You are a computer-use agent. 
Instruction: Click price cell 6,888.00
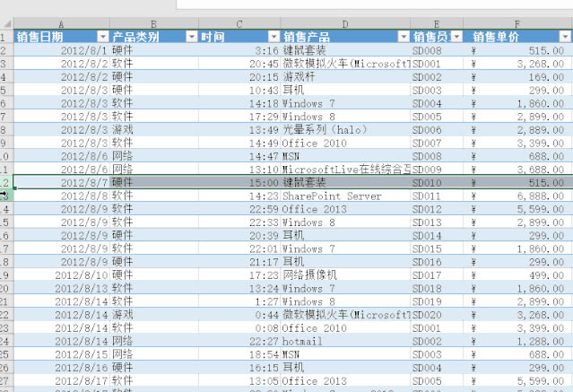tap(517, 196)
